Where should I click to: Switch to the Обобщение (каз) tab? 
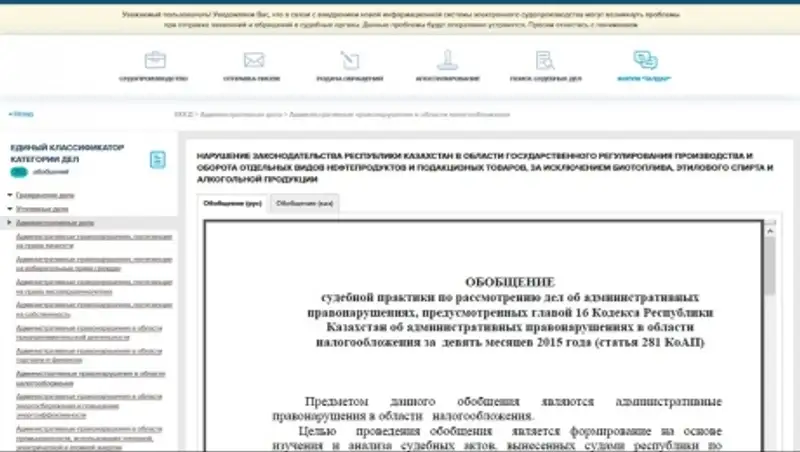pos(305,203)
